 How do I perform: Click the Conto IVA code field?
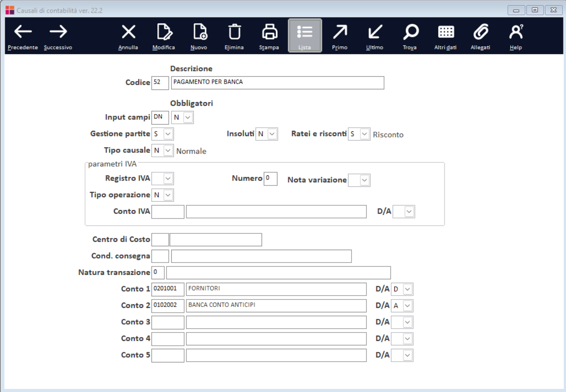tap(168, 211)
